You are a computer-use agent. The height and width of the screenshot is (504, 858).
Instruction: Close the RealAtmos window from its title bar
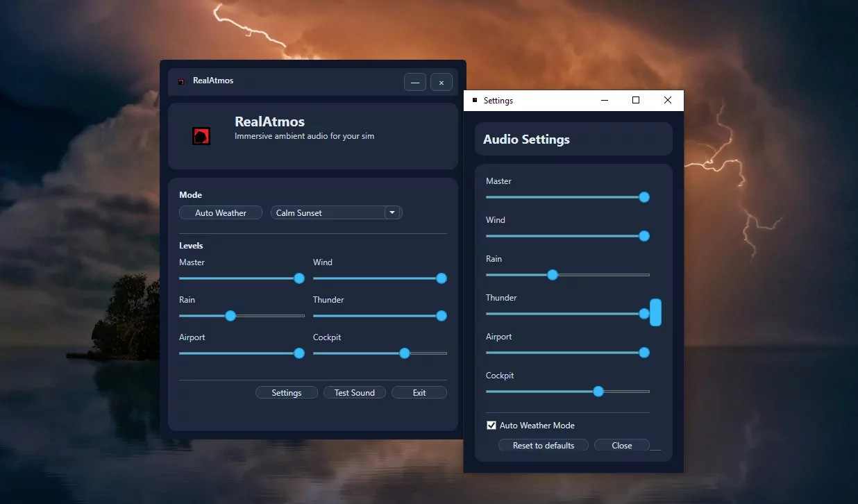pyautogui.click(x=441, y=82)
